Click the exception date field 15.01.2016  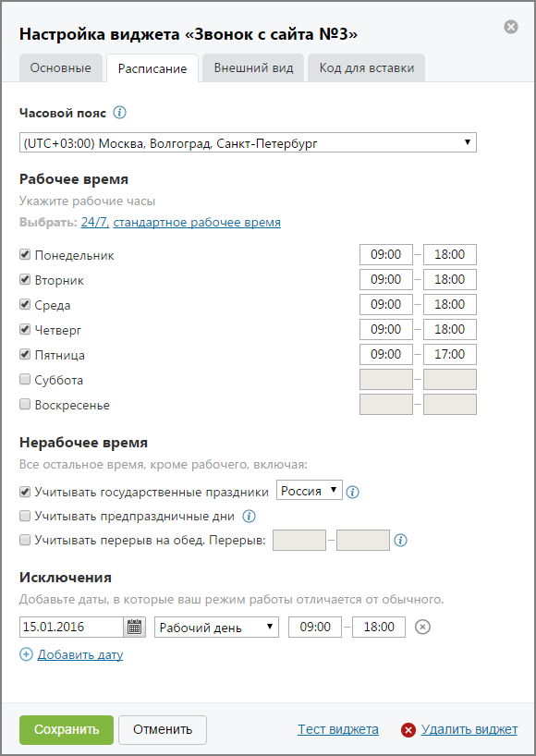(x=71, y=627)
